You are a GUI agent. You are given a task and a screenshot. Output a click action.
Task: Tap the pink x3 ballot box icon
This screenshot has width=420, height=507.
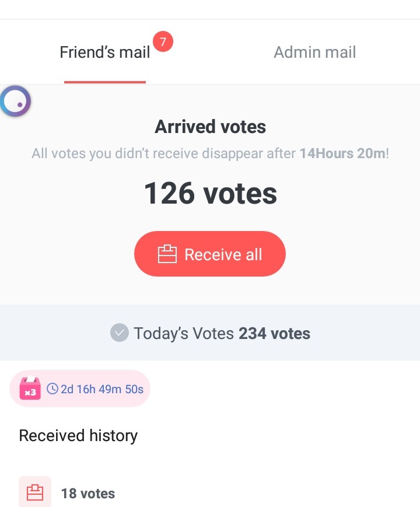tap(30, 389)
